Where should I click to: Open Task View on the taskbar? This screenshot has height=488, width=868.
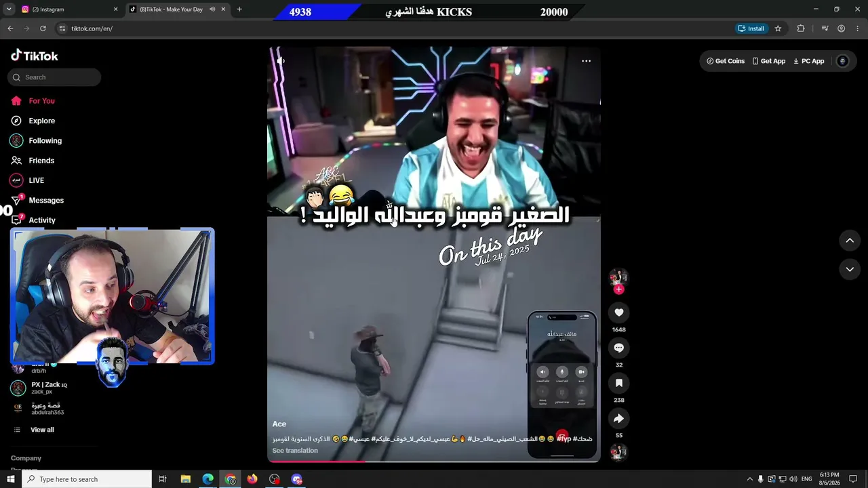(x=163, y=479)
